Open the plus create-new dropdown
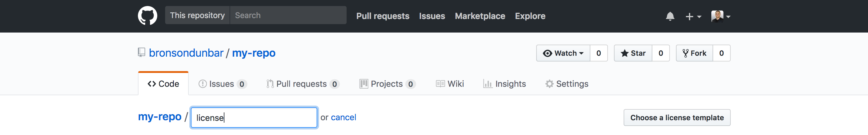868x135 pixels. [x=693, y=16]
